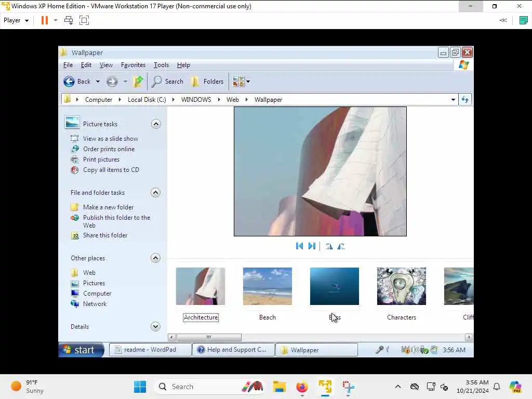The image size is (532, 399).
Task: Open the Tools menu
Action: point(161,65)
